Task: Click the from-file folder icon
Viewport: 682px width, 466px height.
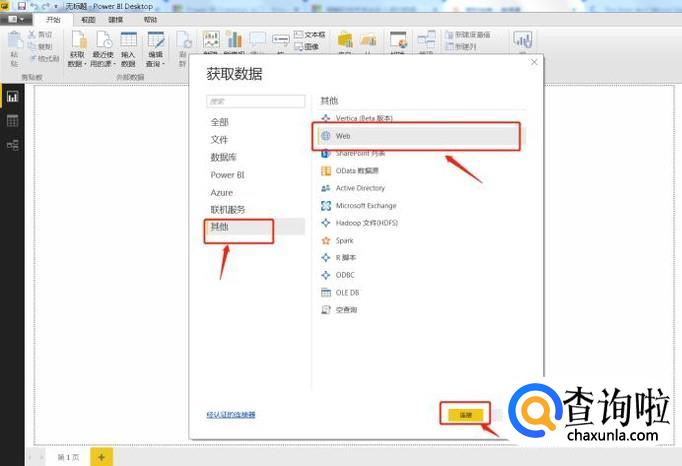Action: click(368, 41)
